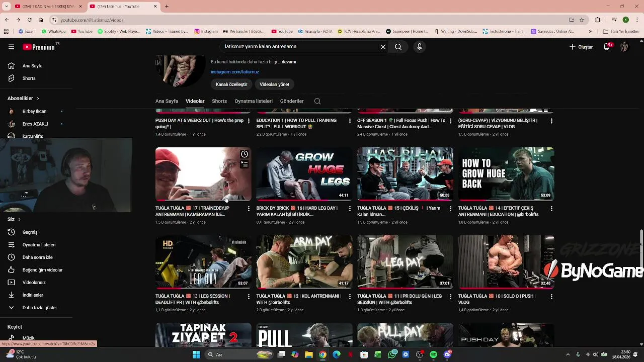Open the Birbey İlican subscription

(x=35, y=111)
